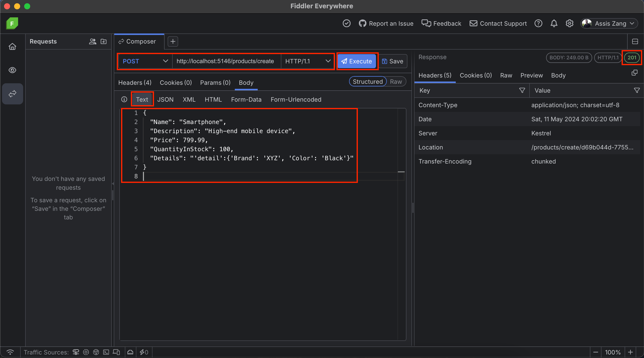Open the response Body tab
The width and height of the screenshot is (644, 358).
(558, 75)
